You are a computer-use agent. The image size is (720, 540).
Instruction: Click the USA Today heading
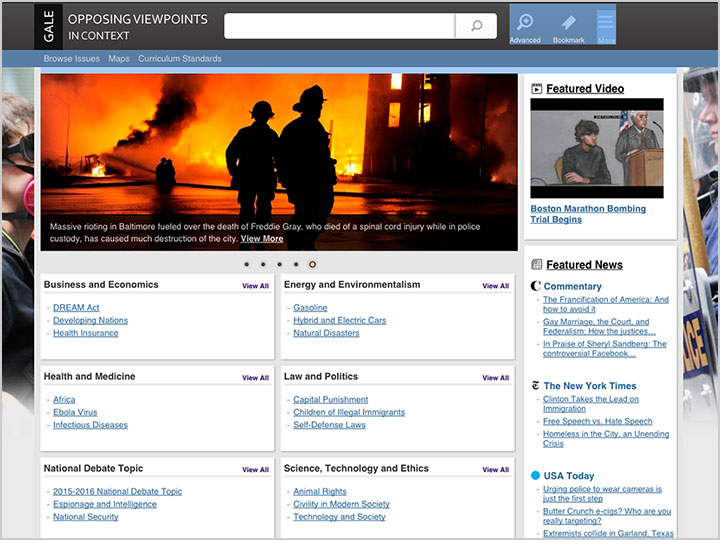569,476
